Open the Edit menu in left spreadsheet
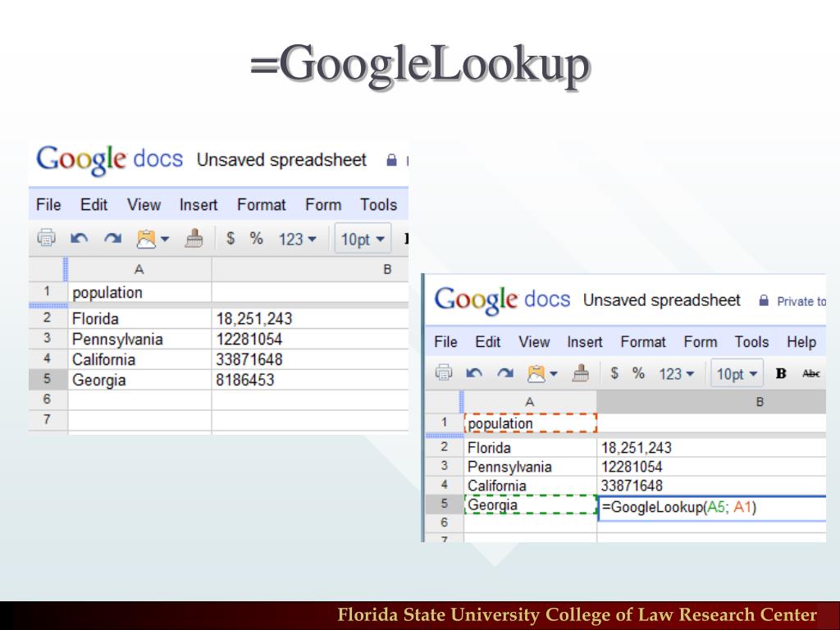The height and width of the screenshot is (630, 840). click(94, 204)
